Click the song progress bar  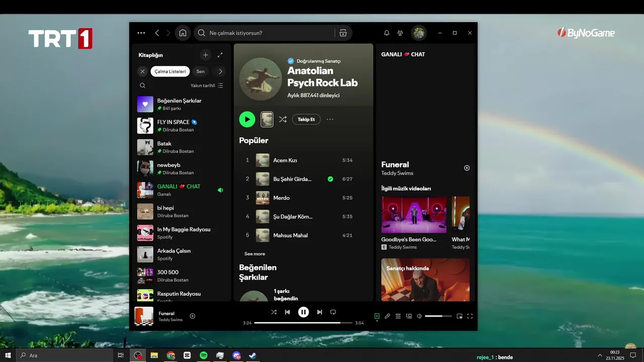coord(303,323)
